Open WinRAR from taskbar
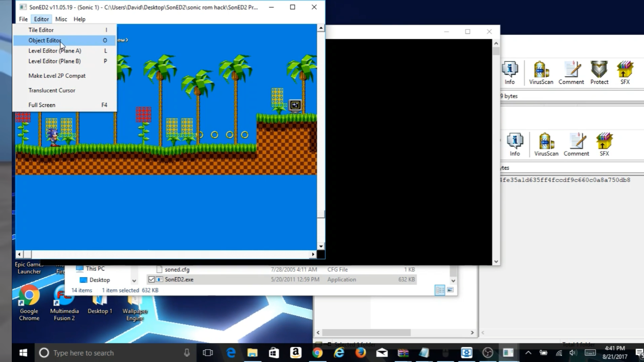The width and height of the screenshot is (644, 362). [x=403, y=353]
